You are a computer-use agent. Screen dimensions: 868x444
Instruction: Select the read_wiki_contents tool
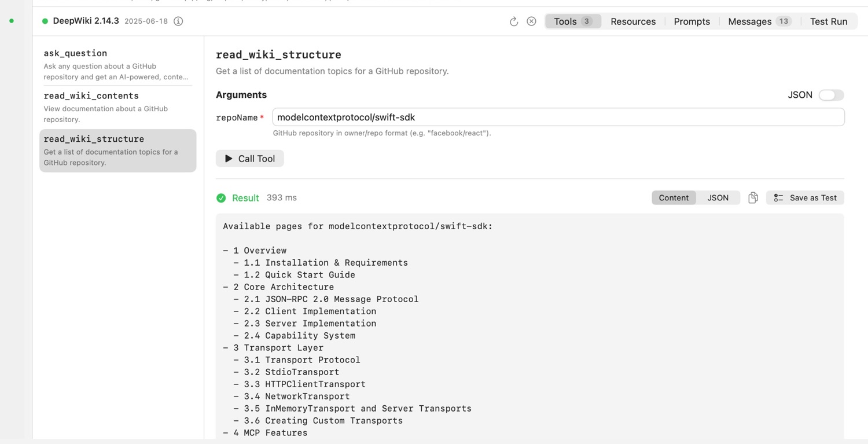click(118, 107)
